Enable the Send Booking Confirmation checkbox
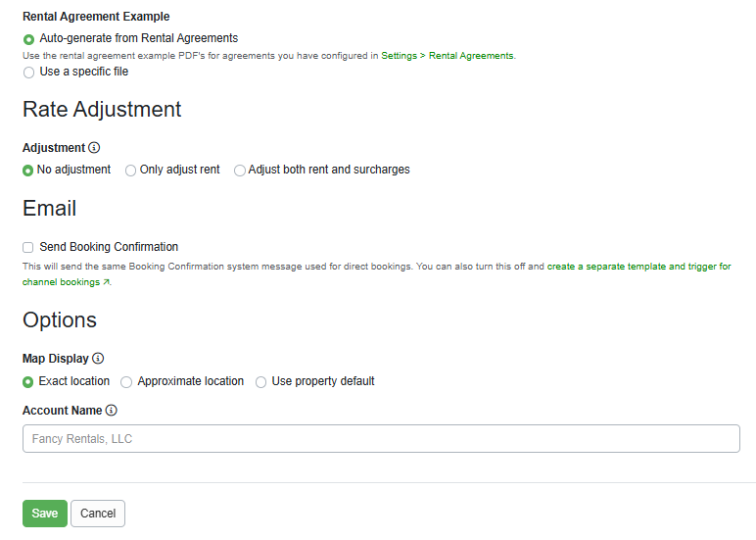 point(28,248)
